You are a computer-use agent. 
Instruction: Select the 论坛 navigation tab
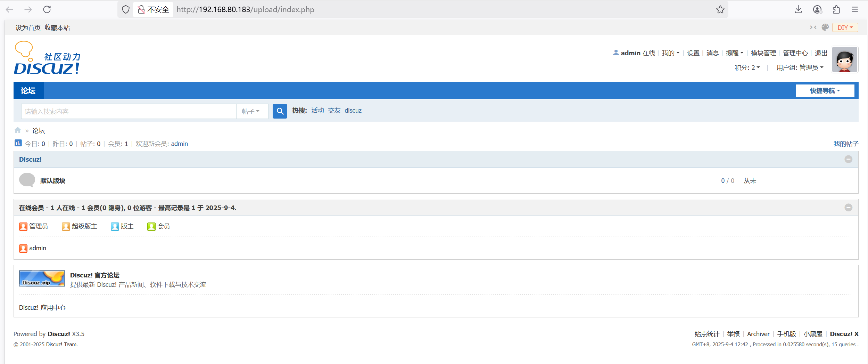tap(28, 90)
